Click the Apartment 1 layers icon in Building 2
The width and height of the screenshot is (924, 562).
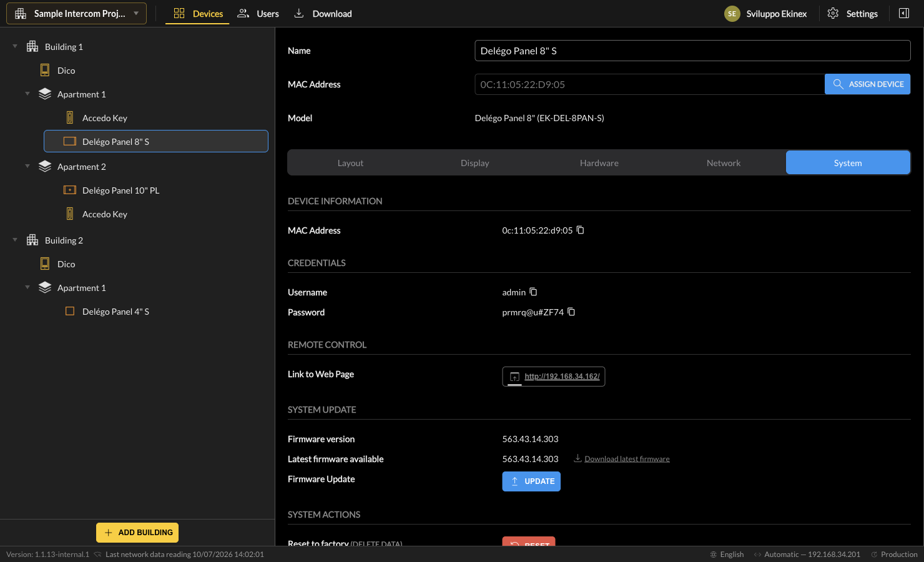(x=45, y=287)
